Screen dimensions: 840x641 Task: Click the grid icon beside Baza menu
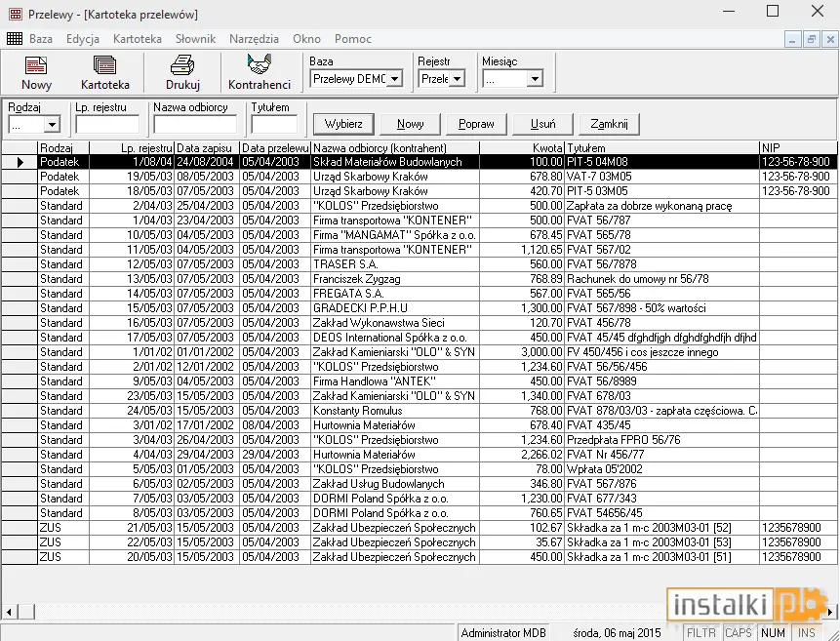click(15, 39)
